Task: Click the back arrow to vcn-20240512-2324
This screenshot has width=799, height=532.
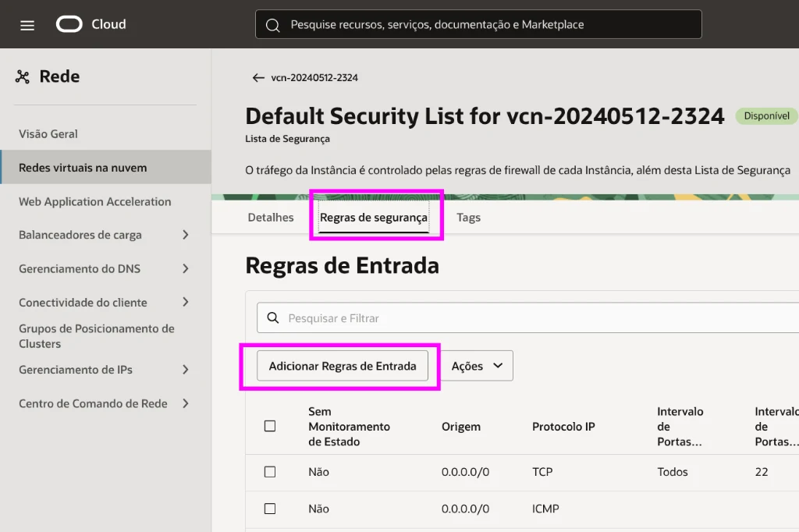Action: point(258,77)
